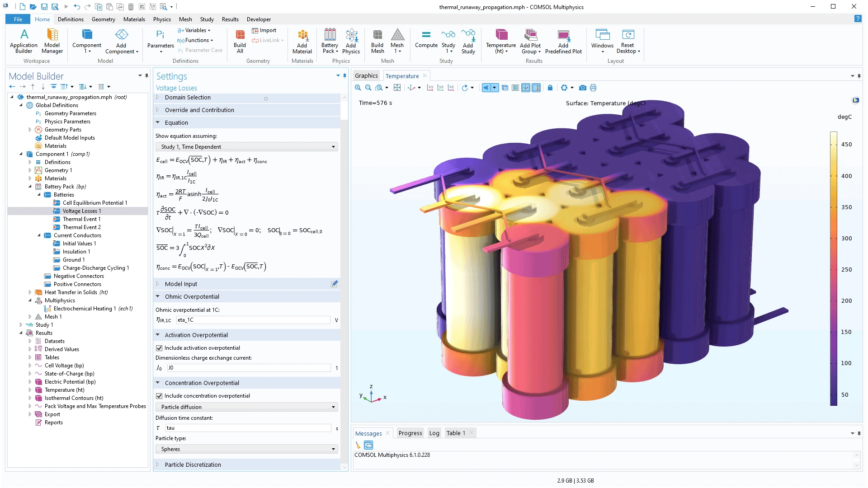Take a graphics snapshot with the camera icon
This screenshot has height=488, width=868.
point(582,88)
